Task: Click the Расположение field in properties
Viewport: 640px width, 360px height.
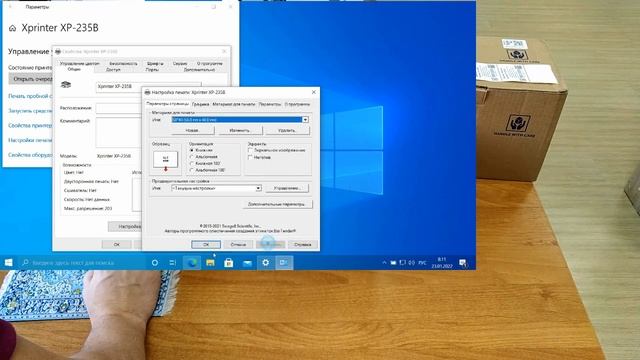Action: pyautogui.click(x=119, y=108)
